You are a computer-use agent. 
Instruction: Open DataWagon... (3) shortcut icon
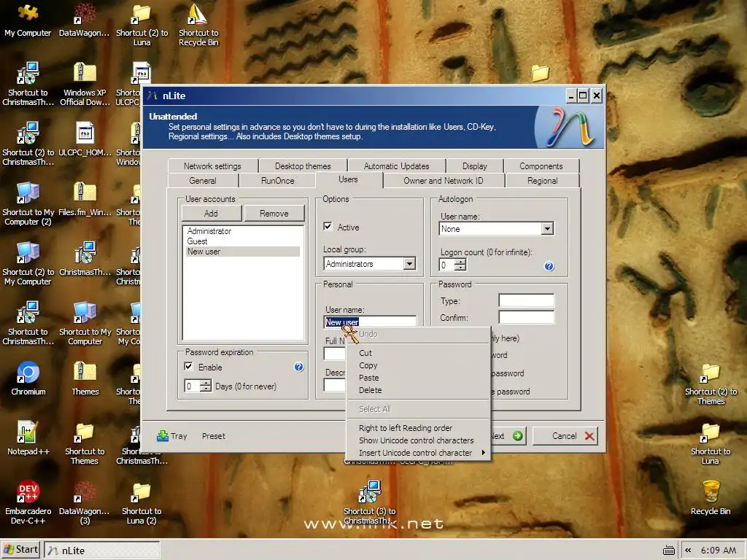[85, 503]
